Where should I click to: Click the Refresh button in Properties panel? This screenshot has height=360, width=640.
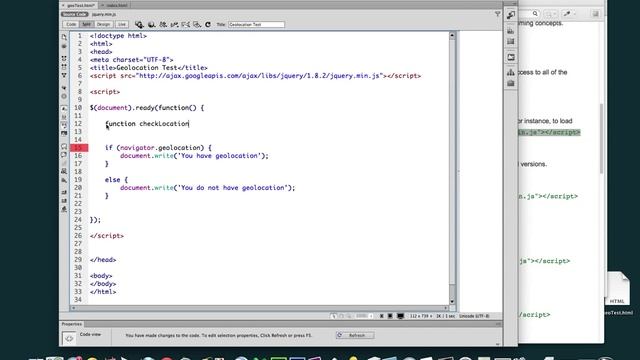(355, 335)
